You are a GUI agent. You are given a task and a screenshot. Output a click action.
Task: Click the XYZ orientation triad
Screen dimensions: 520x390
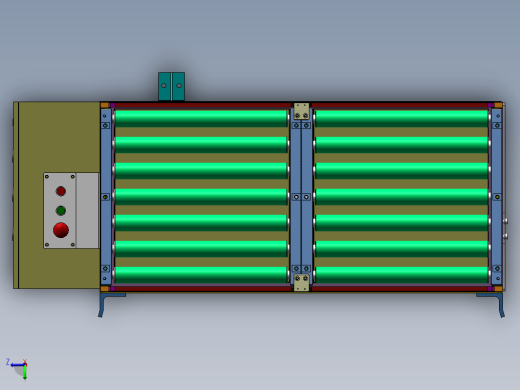18,369
